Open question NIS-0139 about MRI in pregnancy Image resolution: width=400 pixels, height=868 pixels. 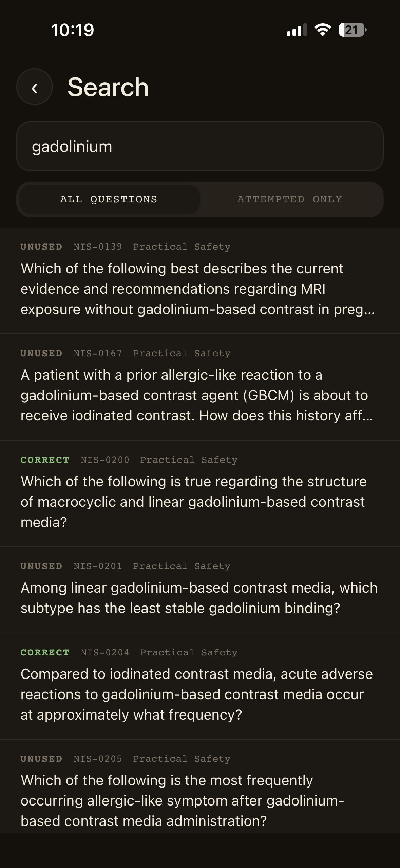tap(198, 289)
